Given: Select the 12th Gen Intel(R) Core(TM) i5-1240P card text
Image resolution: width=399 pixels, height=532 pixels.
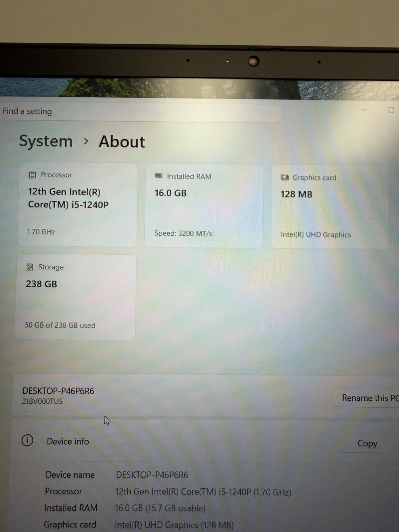Looking at the screenshot, I should click(68, 198).
